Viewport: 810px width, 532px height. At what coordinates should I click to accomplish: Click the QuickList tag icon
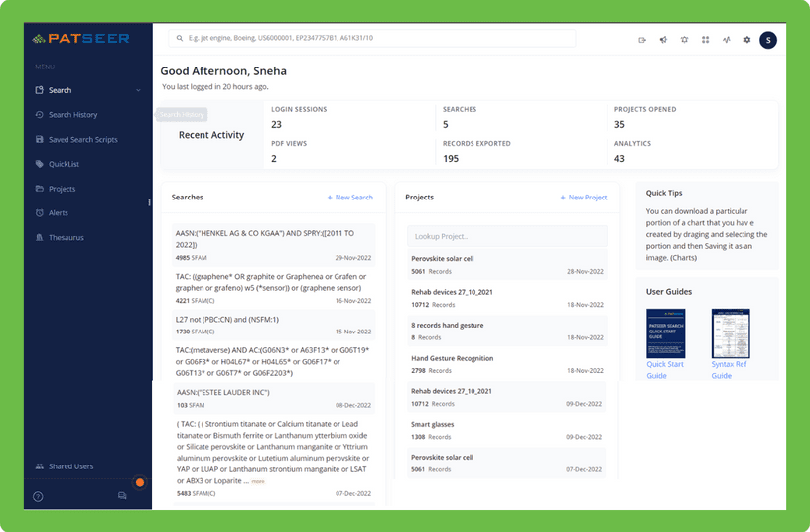40,164
